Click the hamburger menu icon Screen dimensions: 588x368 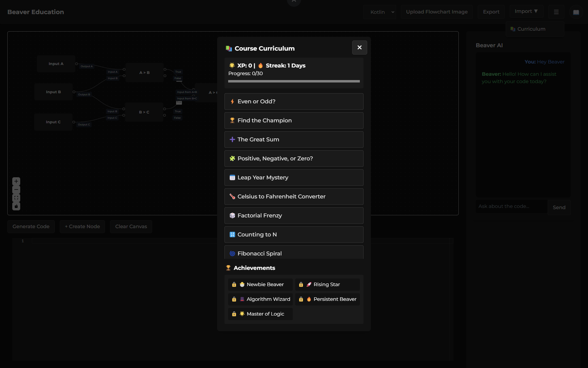556,12
